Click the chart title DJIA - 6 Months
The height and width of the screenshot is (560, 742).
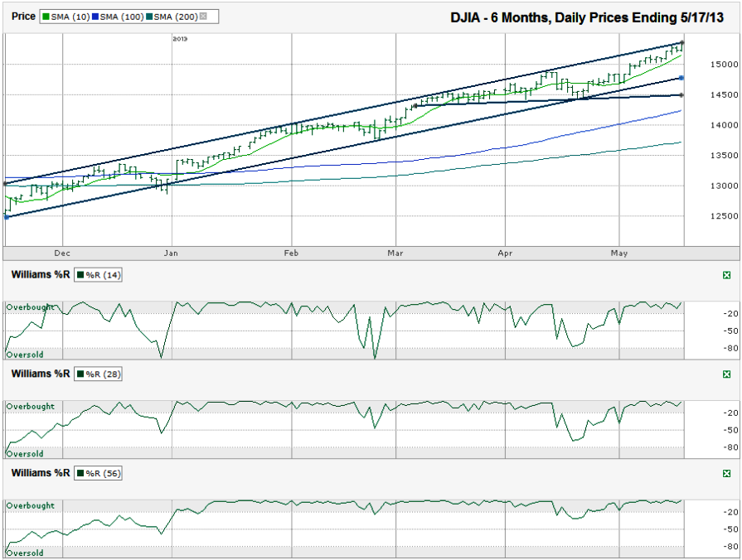point(587,18)
